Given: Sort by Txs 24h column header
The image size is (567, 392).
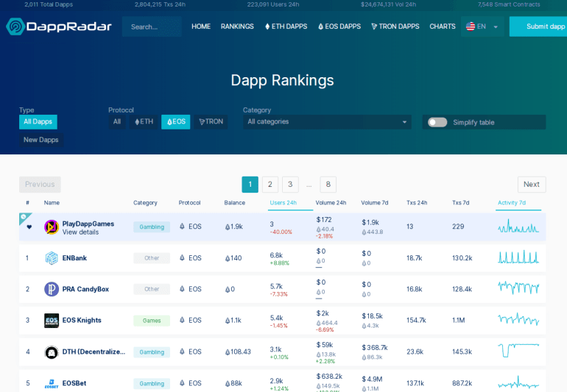Looking at the screenshot, I should point(417,203).
